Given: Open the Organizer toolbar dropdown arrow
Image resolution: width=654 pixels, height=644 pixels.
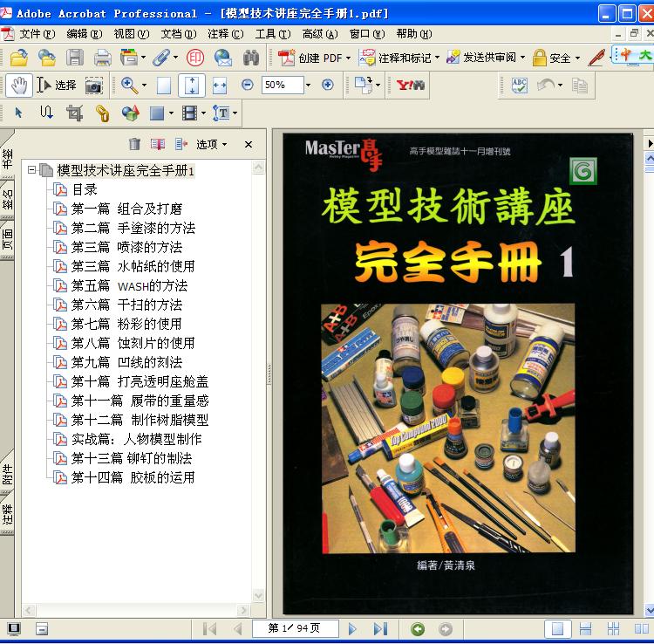Looking at the screenshot, I should 143,58.
